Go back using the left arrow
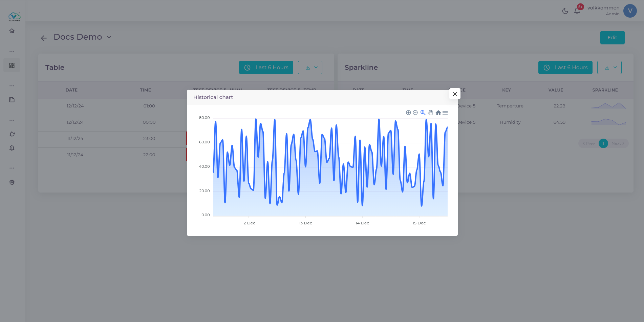644x322 pixels. [x=44, y=38]
